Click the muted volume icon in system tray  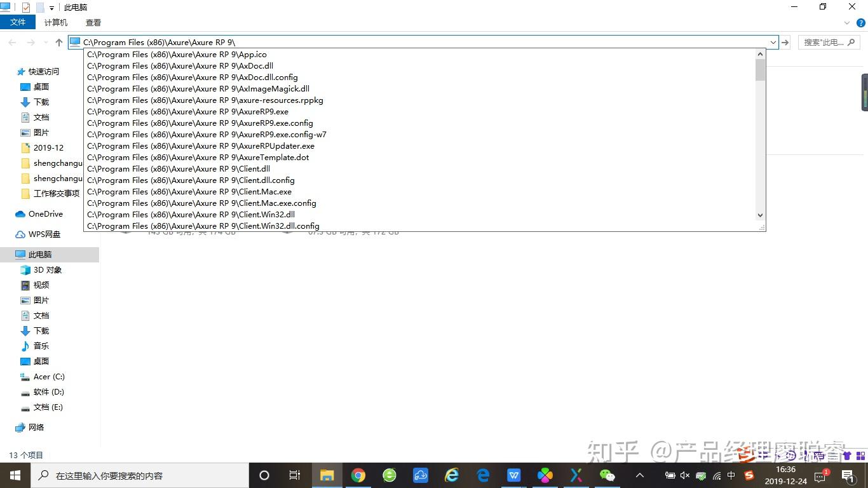685,475
